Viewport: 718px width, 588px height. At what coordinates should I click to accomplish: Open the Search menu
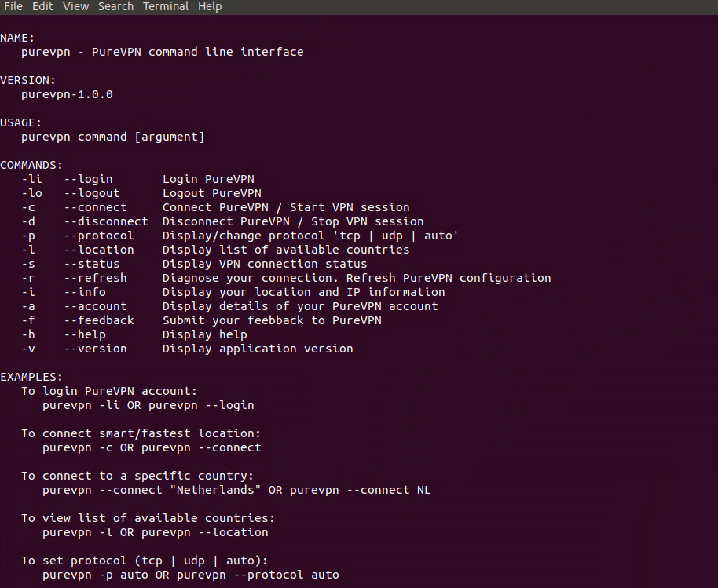[x=115, y=6]
